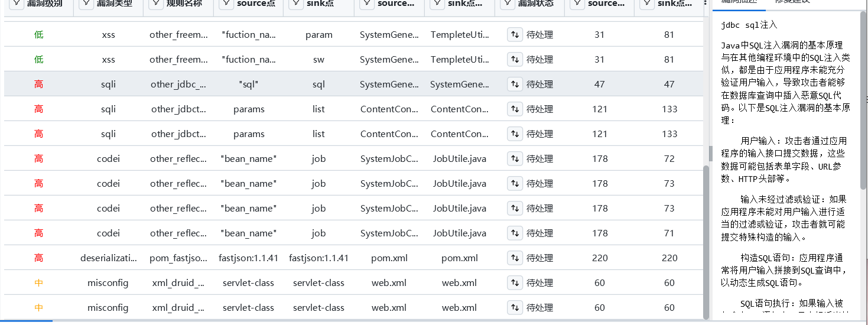Click the blue horizontal scrollbar at bottom

pyautogui.click(x=27, y=321)
